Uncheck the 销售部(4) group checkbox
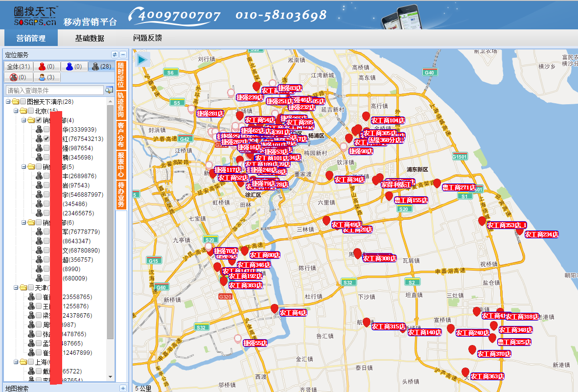This screenshot has width=578, height=392. (39, 120)
